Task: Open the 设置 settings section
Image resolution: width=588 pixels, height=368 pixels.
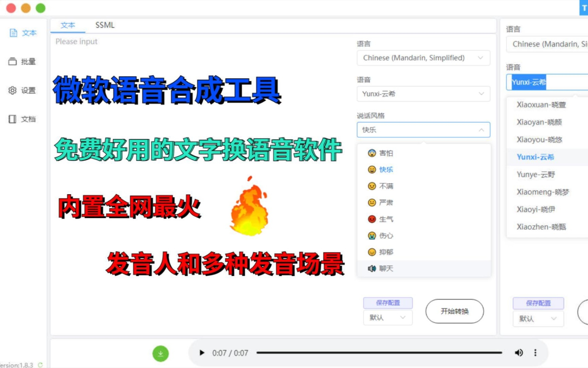Action: tap(22, 90)
